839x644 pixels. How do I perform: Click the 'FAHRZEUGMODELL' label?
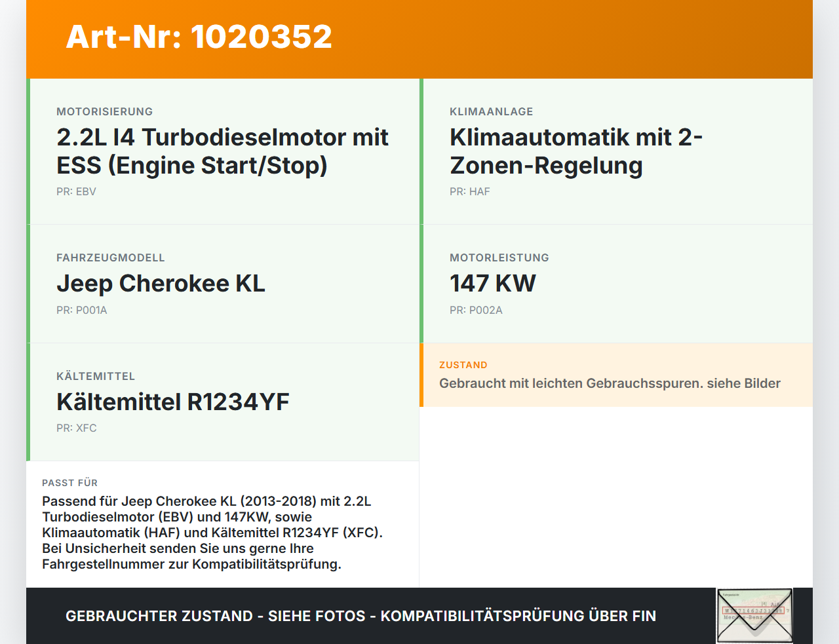(x=111, y=257)
